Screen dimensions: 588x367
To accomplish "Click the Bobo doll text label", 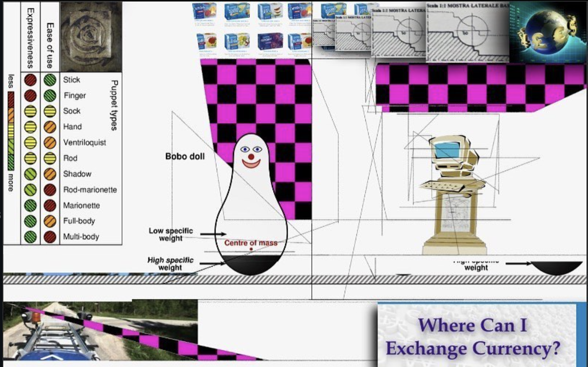I will coord(185,156).
